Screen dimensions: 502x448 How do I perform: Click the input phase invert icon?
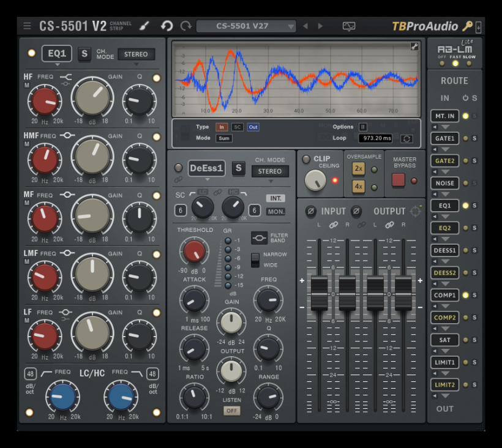311,211
